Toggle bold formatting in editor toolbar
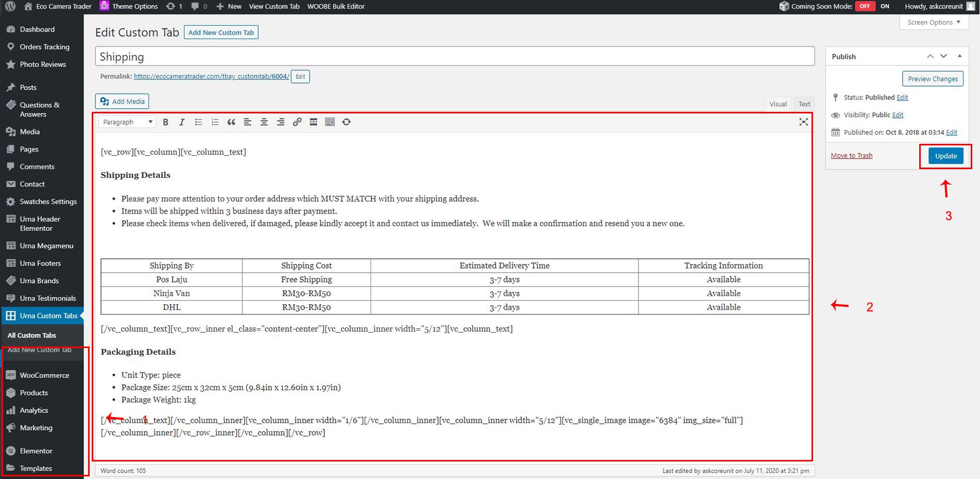The width and height of the screenshot is (980, 479). coord(165,122)
